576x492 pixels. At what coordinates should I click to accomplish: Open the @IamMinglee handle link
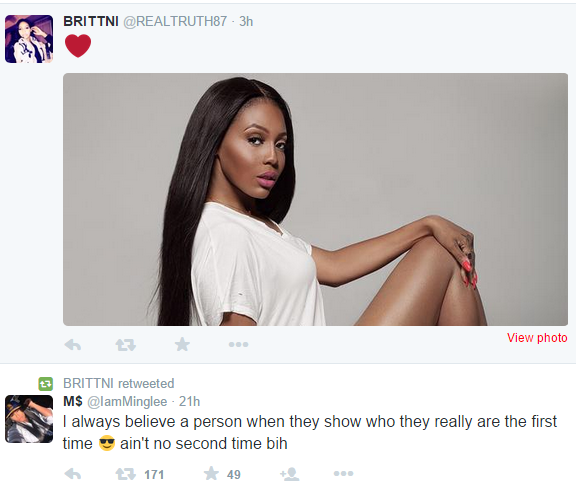pos(127,401)
